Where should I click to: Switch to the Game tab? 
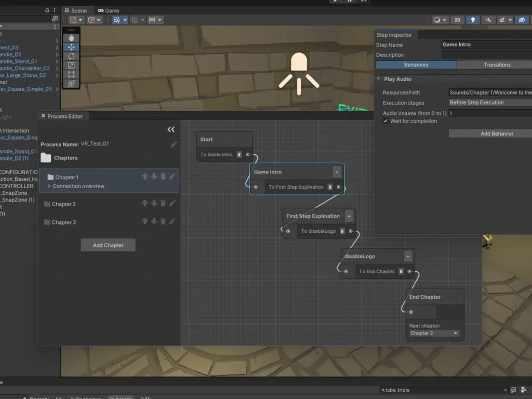pyautogui.click(x=109, y=10)
